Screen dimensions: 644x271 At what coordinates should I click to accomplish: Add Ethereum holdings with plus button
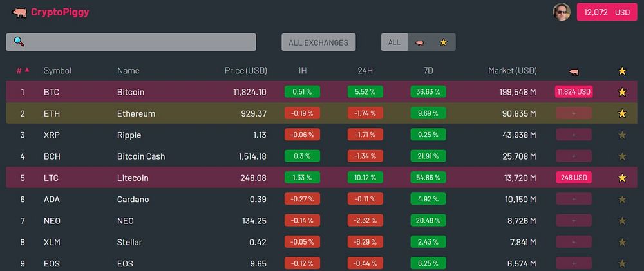point(574,114)
